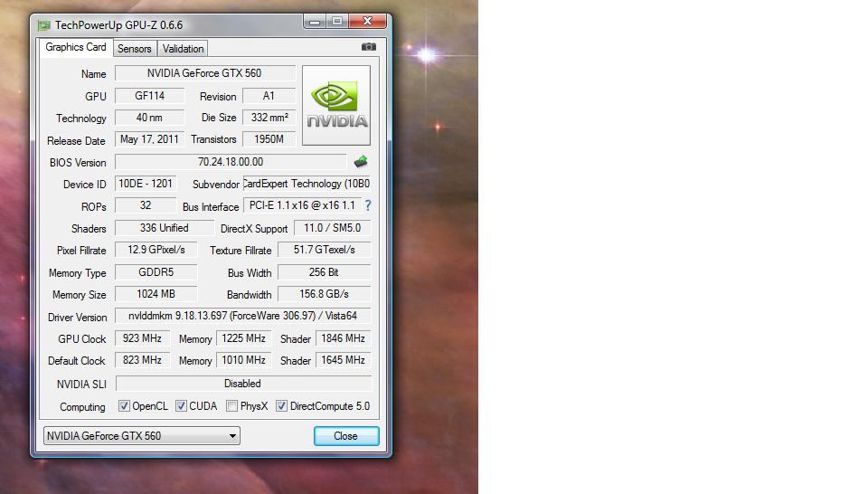Click the Die Size field 332 mm²

pyautogui.click(x=269, y=118)
